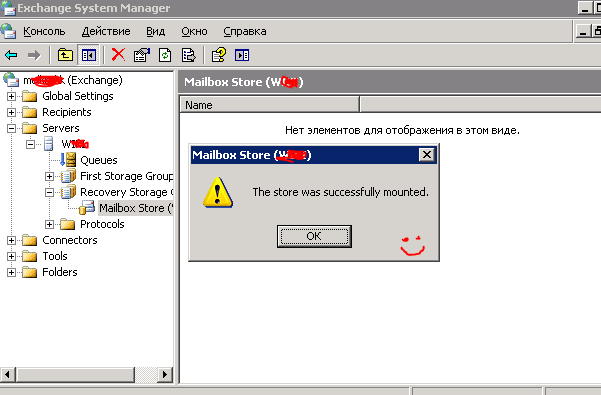Click the Tools folder icon
Image resolution: width=601 pixels, height=395 pixels.
coord(30,256)
